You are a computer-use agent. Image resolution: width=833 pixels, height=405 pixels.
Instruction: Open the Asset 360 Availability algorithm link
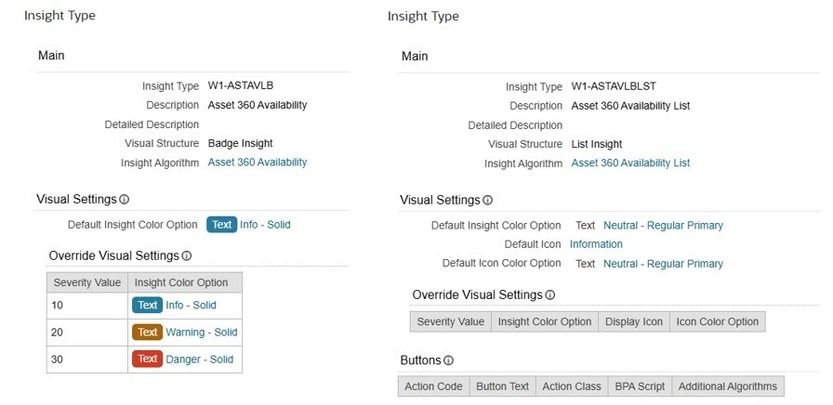click(x=257, y=162)
